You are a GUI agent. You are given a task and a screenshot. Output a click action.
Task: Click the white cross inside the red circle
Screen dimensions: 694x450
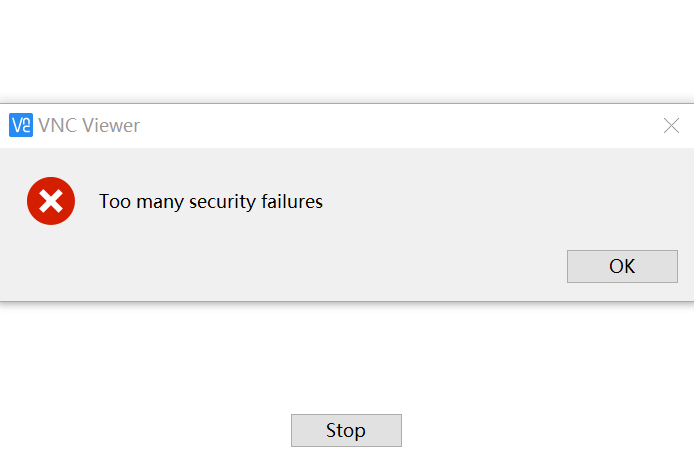coord(51,201)
